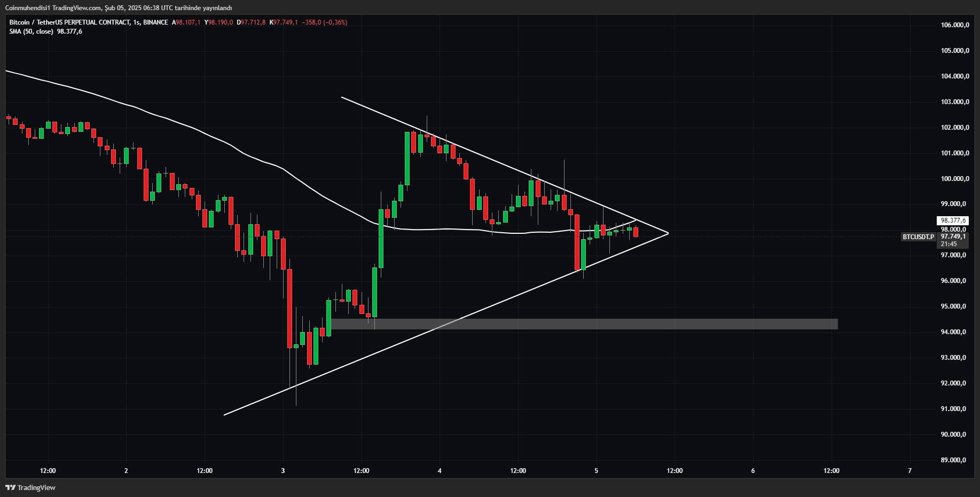Click the 93.000,0 price axis label
Image resolution: width=980 pixels, height=497 pixels.
click(x=953, y=358)
